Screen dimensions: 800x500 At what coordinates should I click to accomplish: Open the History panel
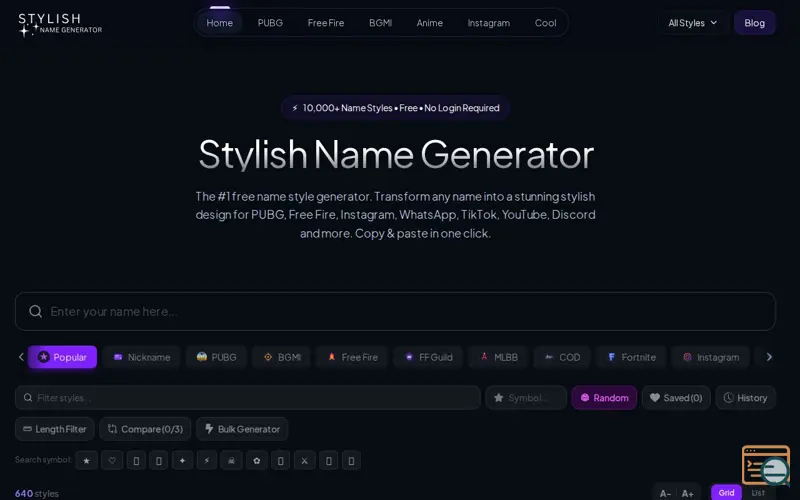(745, 397)
